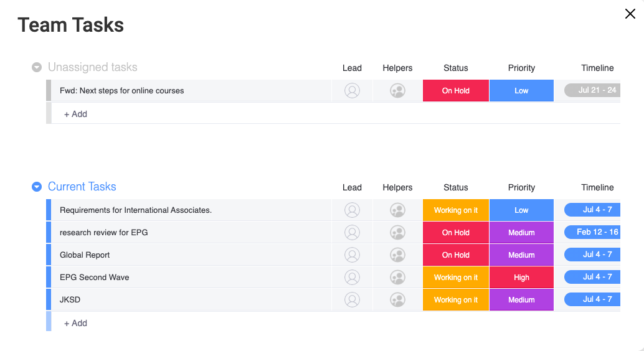Change Medium priority of JKSD
This screenshot has width=644, height=351.
point(521,300)
